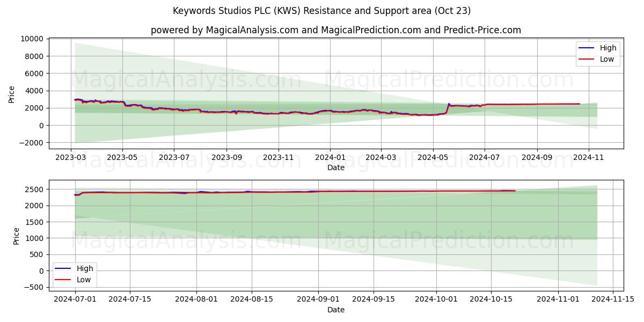
Task: Click the '8000' y-axis tick label
Action: [x=35, y=56]
